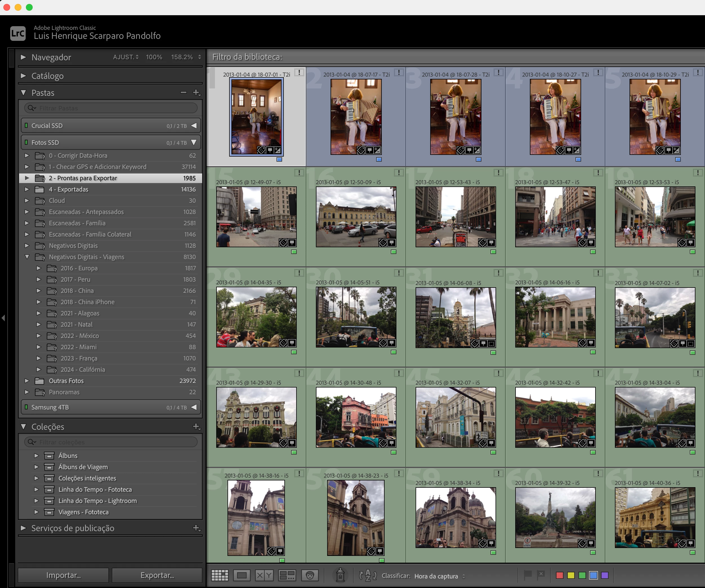Toggle left panel with edge arrow
Image resolution: width=705 pixels, height=588 pixels.
[3, 317]
